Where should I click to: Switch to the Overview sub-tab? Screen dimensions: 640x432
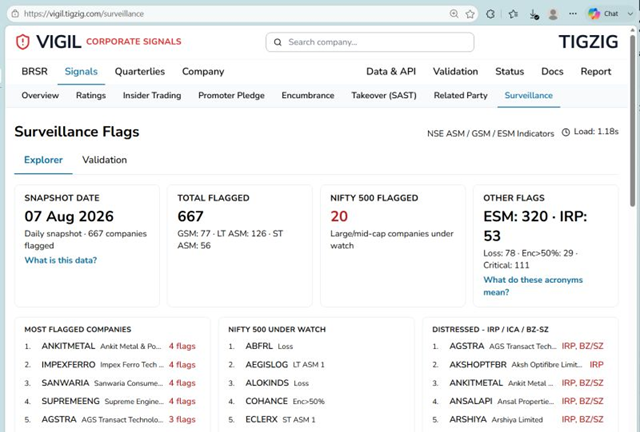pos(40,96)
